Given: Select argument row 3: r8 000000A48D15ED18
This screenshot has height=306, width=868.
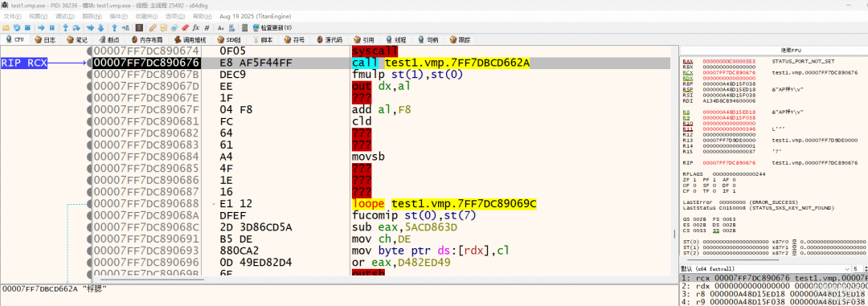Looking at the screenshot, I should coord(773,294).
